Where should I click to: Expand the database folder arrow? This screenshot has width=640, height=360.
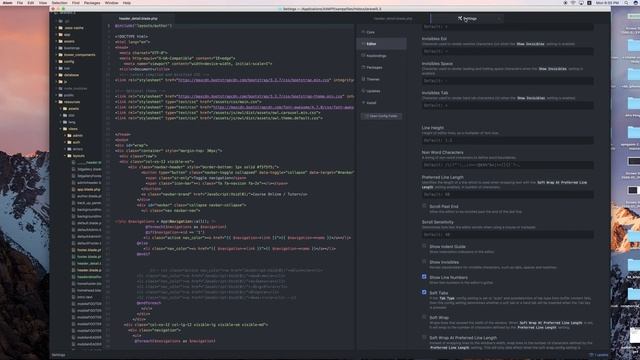56,75
